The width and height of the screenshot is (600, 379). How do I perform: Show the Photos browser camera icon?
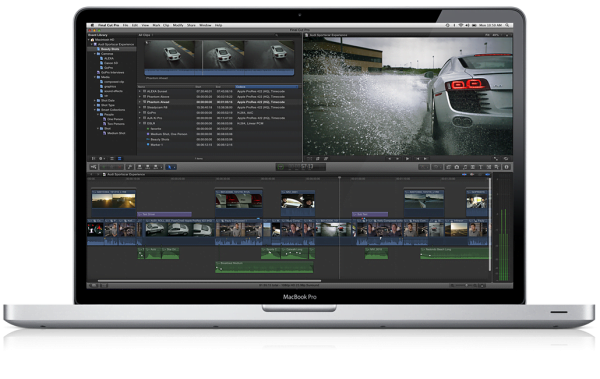[x=457, y=167]
